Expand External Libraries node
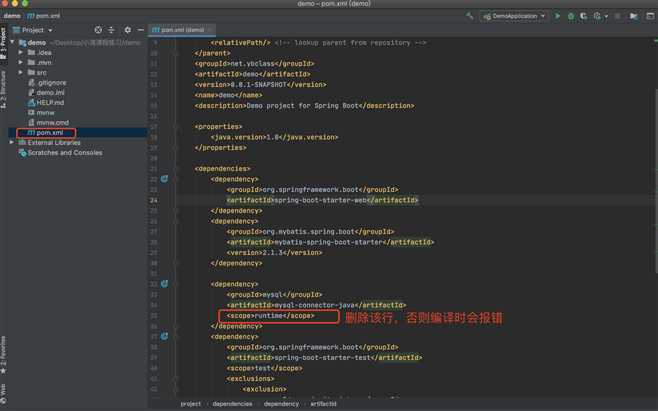Screen dimensions: 658x411 click(12, 143)
